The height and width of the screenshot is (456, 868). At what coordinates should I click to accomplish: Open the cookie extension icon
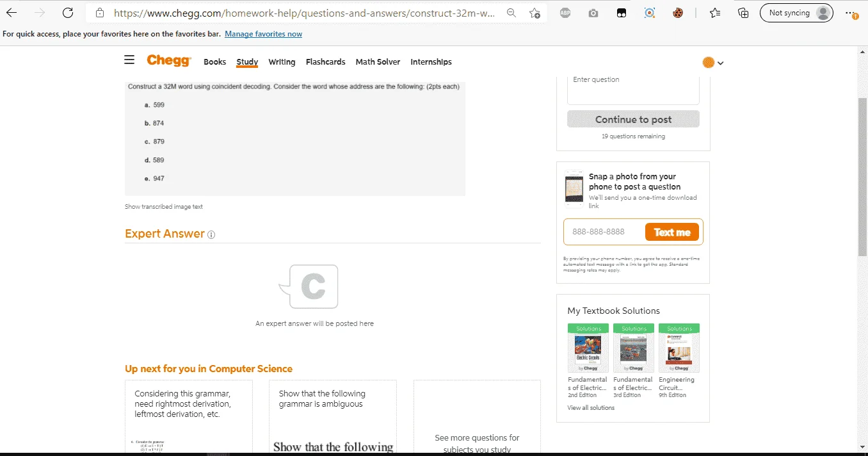[x=678, y=13]
